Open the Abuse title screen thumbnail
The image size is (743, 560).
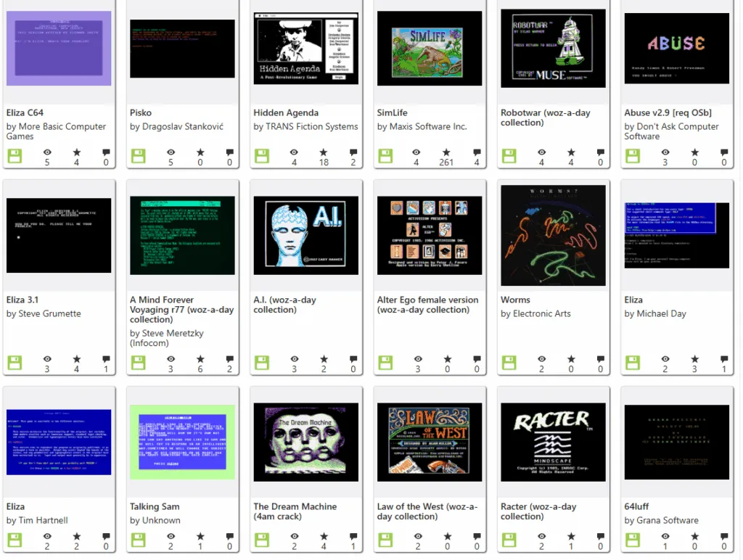(x=677, y=49)
